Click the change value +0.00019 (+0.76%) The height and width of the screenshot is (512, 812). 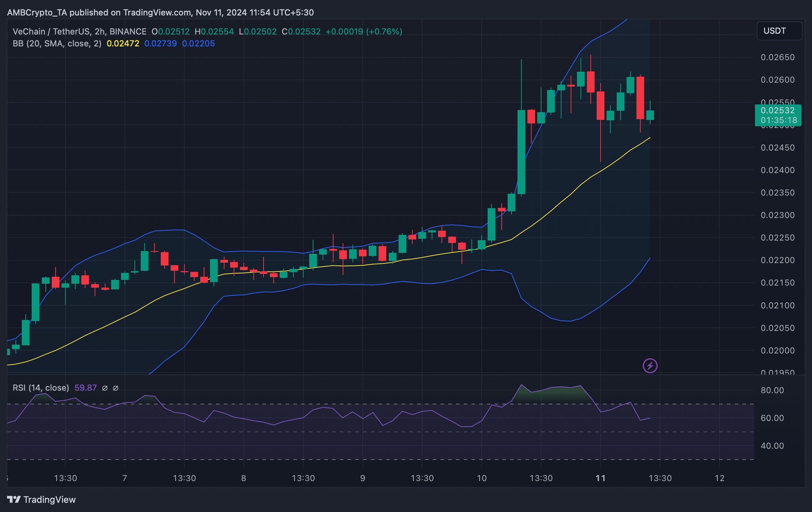pos(364,32)
